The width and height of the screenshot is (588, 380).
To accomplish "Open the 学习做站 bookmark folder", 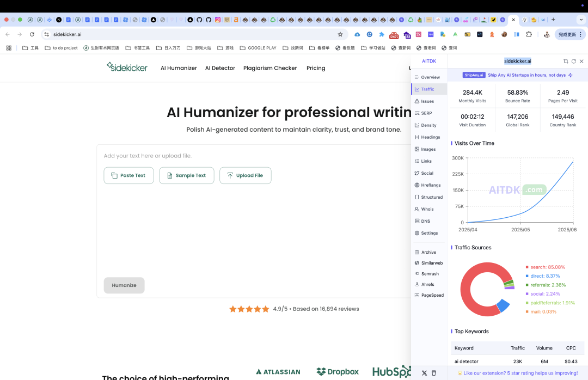I will coord(373,48).
